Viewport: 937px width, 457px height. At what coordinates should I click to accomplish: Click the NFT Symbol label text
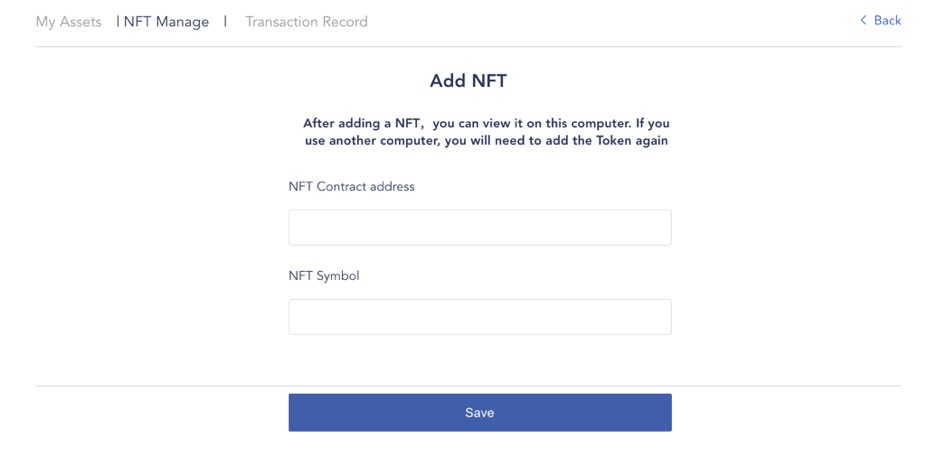[x=324, y=277]
